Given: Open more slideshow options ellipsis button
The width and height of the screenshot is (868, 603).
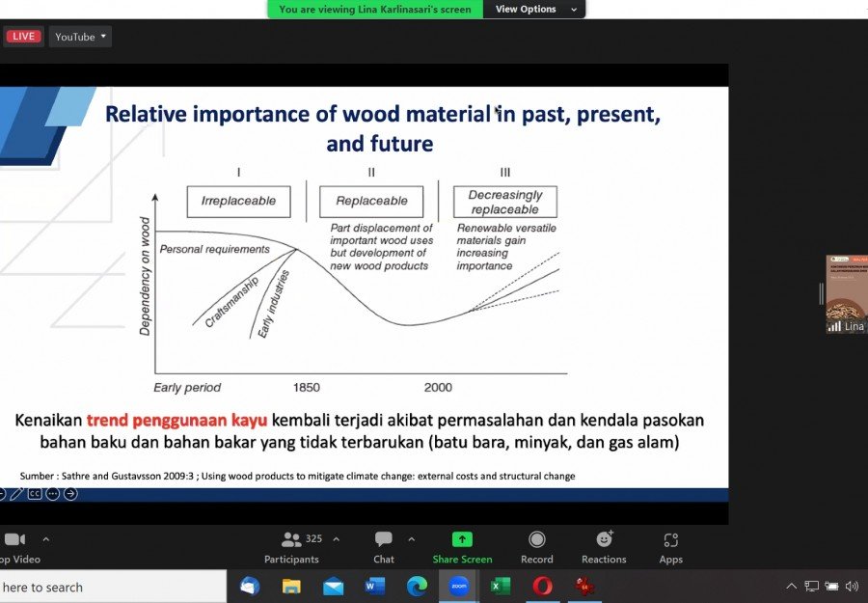Looking at the screenshot, I should (53, 493).
